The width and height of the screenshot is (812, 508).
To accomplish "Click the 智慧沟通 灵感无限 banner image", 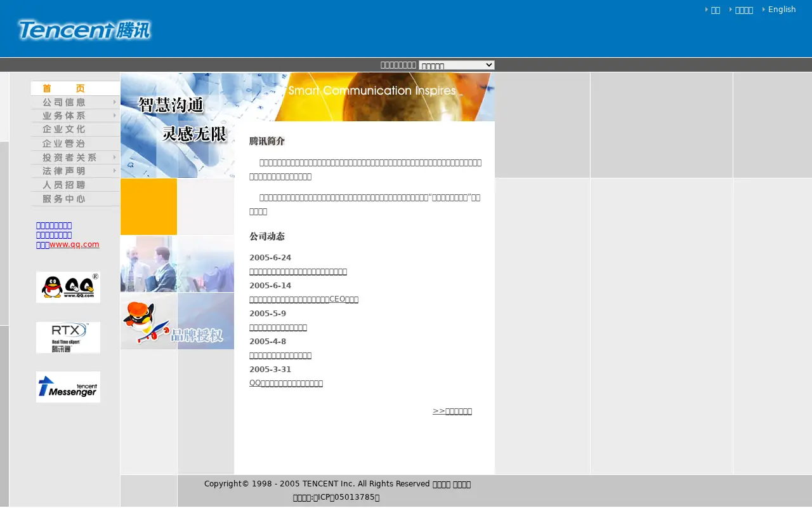I will [177, 125].
